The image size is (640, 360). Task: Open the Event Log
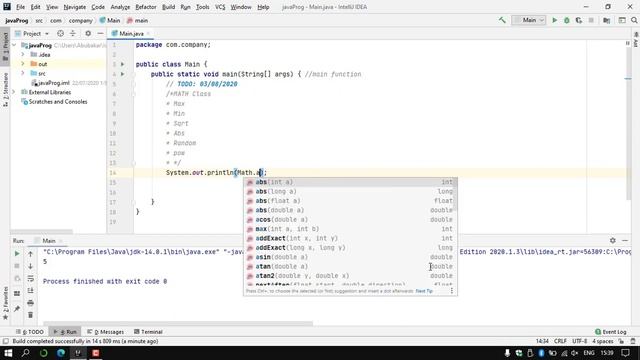click(611, 331)
